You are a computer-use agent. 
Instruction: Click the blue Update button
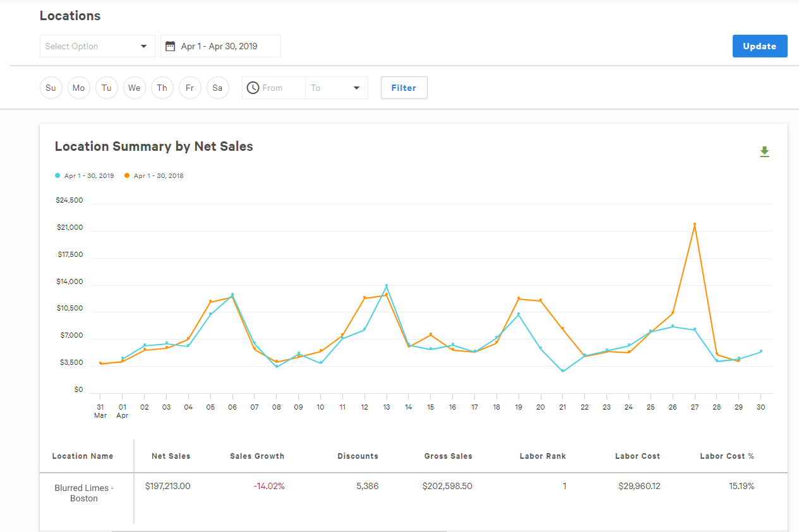pyautogui.click(x=759, y=46)
